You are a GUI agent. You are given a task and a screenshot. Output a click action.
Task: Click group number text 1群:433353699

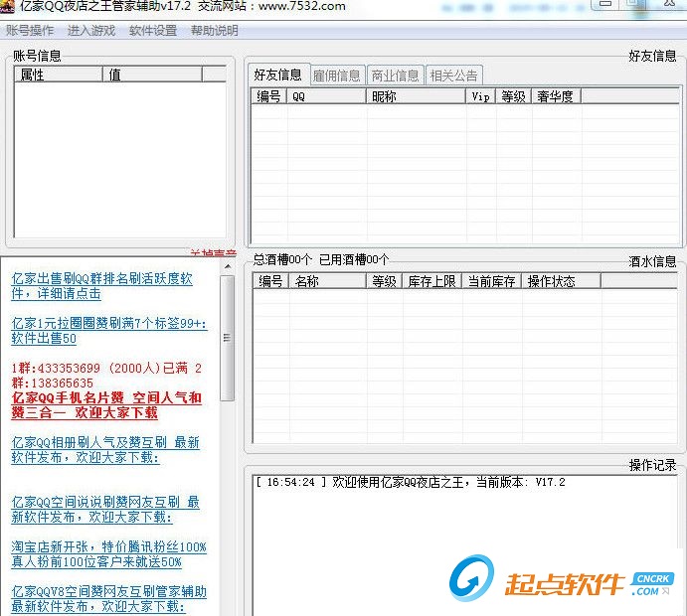(56, 369)
